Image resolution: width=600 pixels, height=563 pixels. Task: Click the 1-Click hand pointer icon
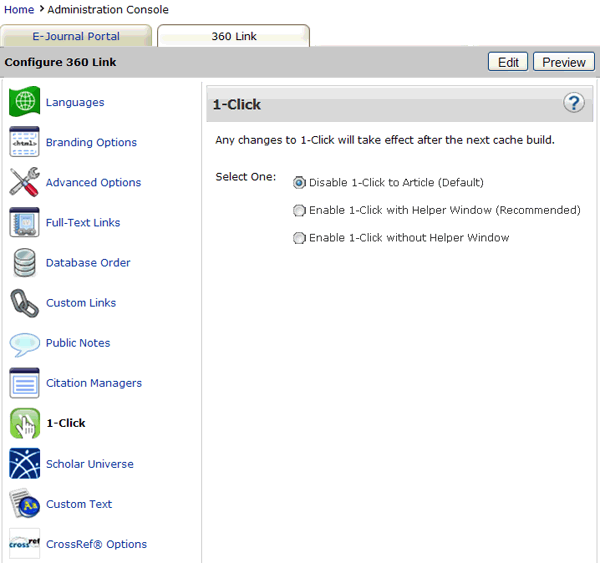coord(24,423)
